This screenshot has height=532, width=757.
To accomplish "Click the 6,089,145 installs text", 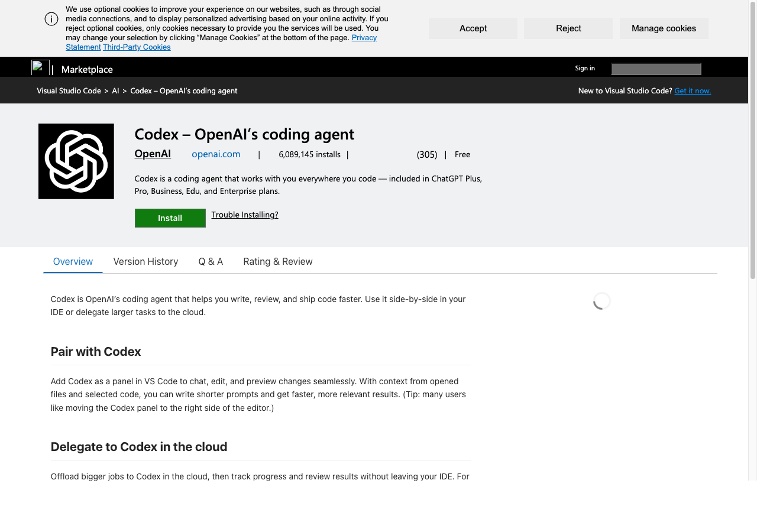I will pyautogui.click(x=309, y=155).
